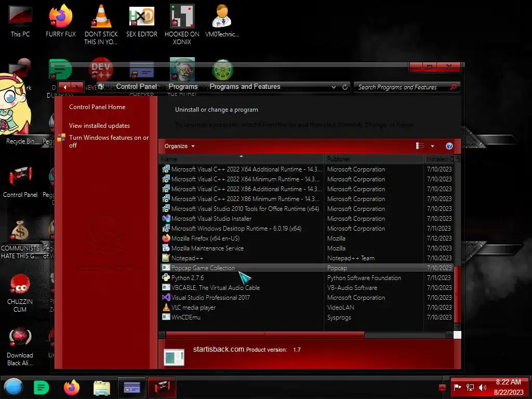Open Control Panel Home link
The image size is (532, 399).
click(x=97, y=107)
